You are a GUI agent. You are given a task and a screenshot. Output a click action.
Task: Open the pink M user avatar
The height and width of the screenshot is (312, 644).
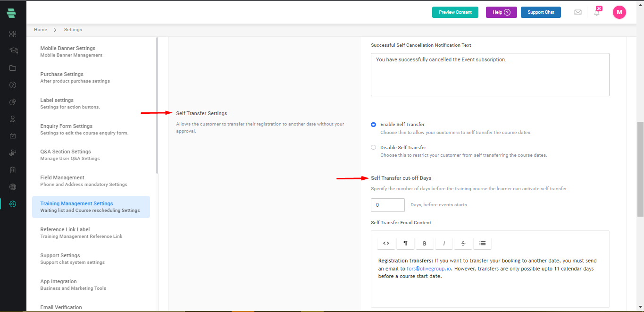coord(619,12)
